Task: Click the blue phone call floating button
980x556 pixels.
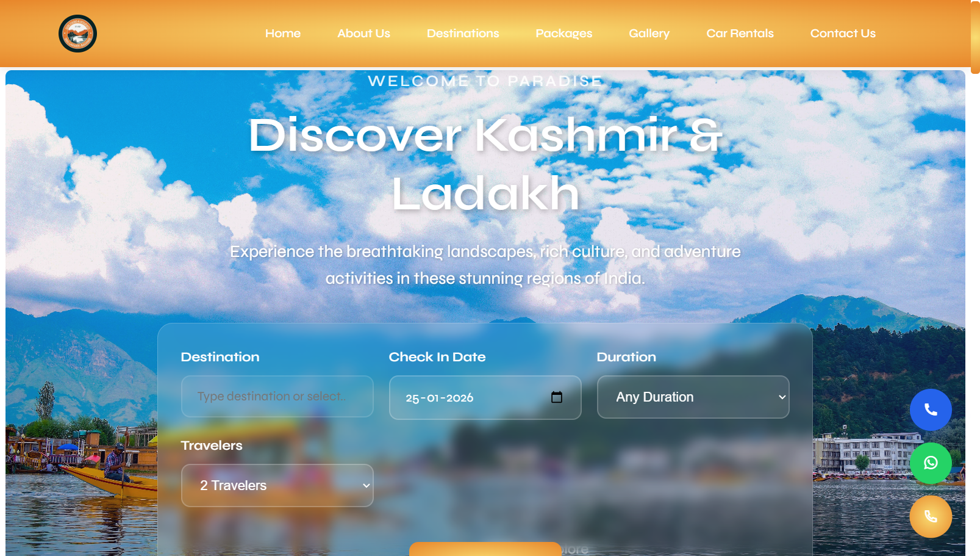Action: (x=931, y=410)
